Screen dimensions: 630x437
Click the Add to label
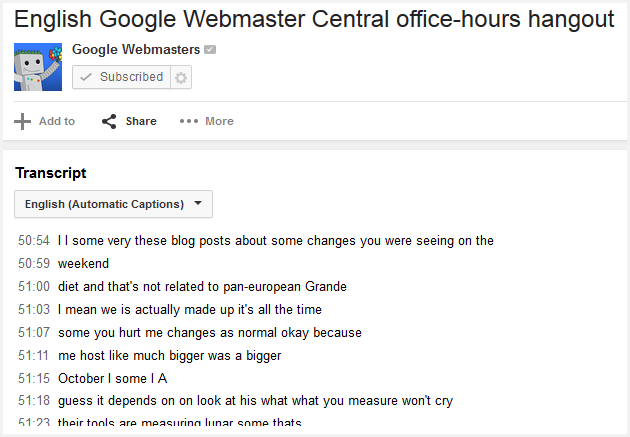[57, 121]
